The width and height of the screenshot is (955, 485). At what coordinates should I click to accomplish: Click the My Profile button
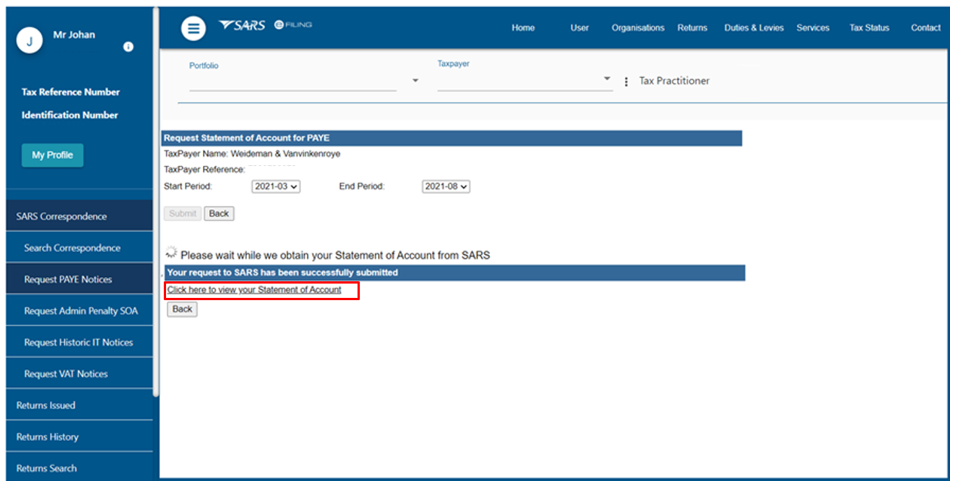(x=52, y=155)
